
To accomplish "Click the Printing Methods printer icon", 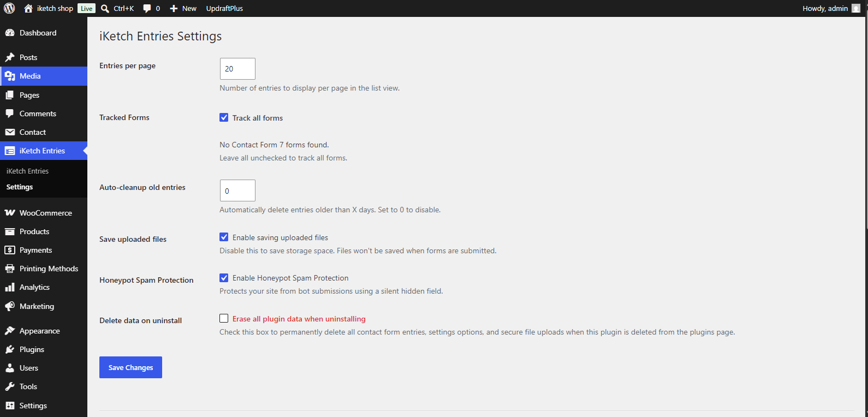I will [x=10, y=269].
